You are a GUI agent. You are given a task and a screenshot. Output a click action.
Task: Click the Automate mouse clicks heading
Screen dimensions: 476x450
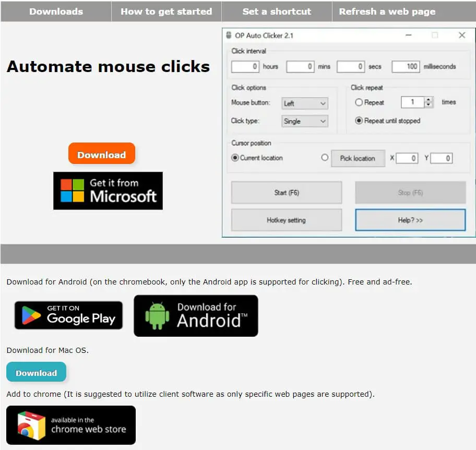click(109, 66)
